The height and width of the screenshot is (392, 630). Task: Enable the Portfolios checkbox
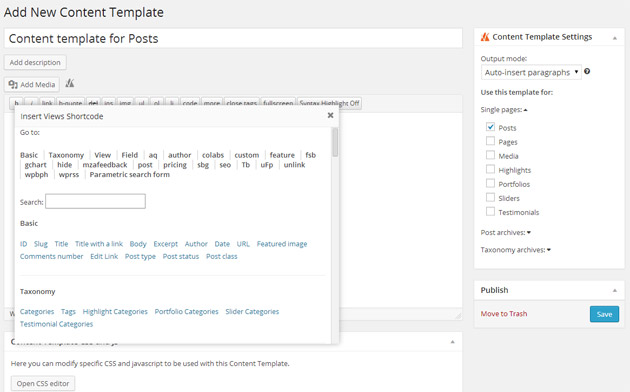[490, 183]
